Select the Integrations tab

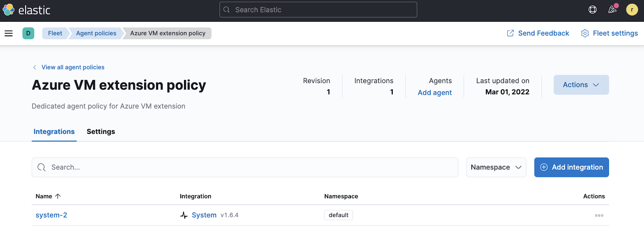[54, 132]
